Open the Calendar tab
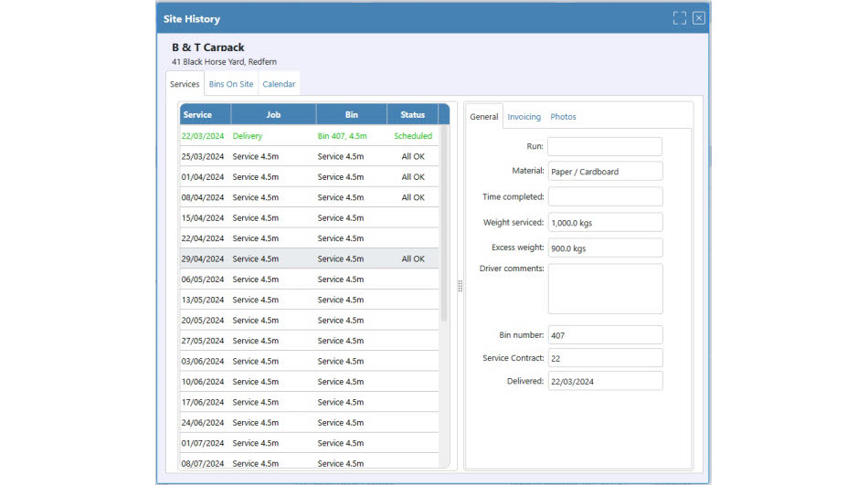The image size is (868, 485). pos(279,84)
